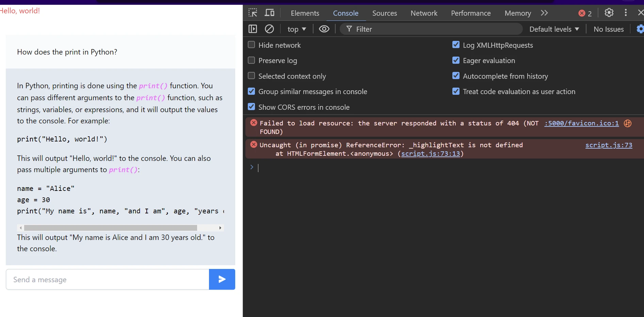Follow the script.js:73 source link

coord(609,145)
